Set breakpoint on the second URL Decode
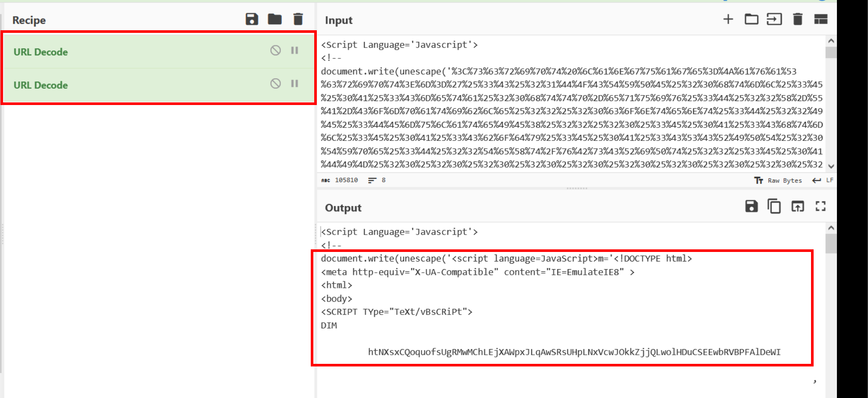This screenshot has width=868, height=398. pyautogui.click(x=295, y=83)
